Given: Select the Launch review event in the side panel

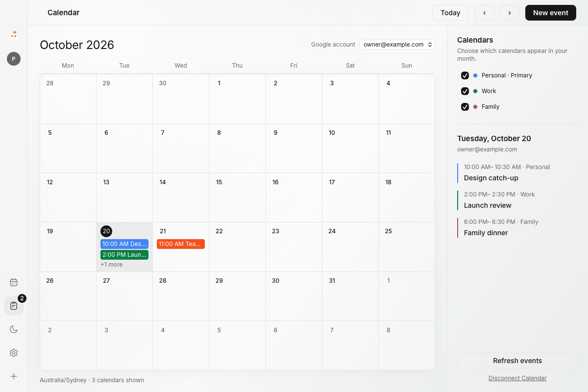Looking at the screenshot, I should [x=517, y=200].
